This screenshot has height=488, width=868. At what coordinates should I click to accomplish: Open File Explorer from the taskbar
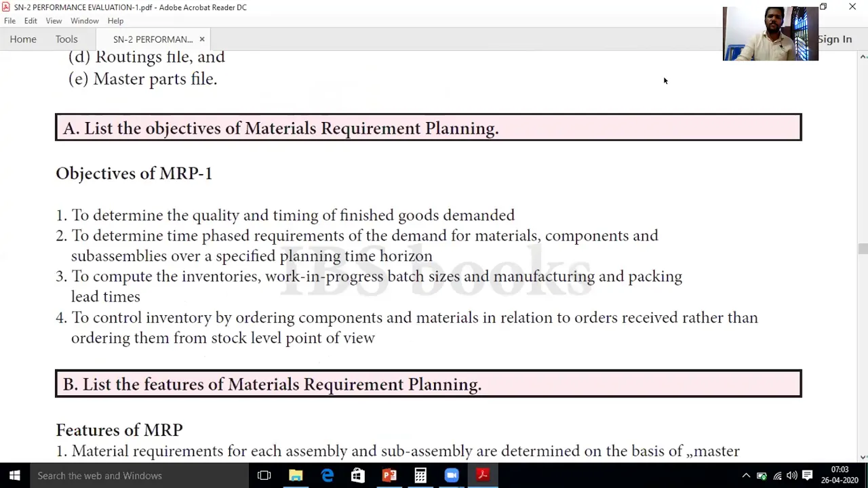(x=296, y=475)
